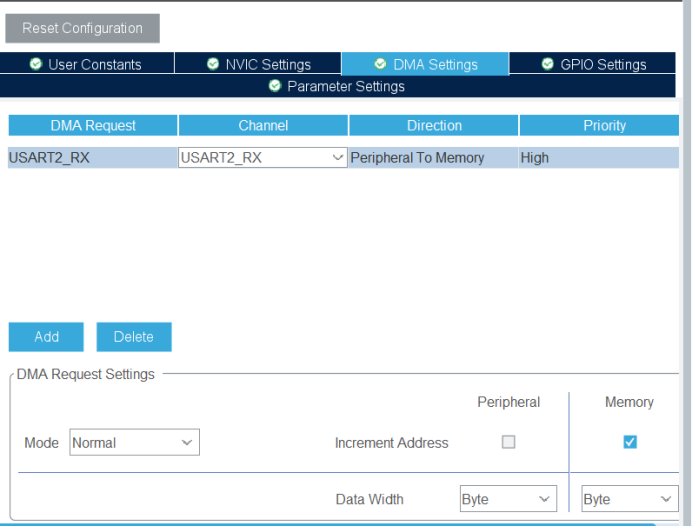Click green check icon on NVIC Settings
692x526 pixels.
213,64
